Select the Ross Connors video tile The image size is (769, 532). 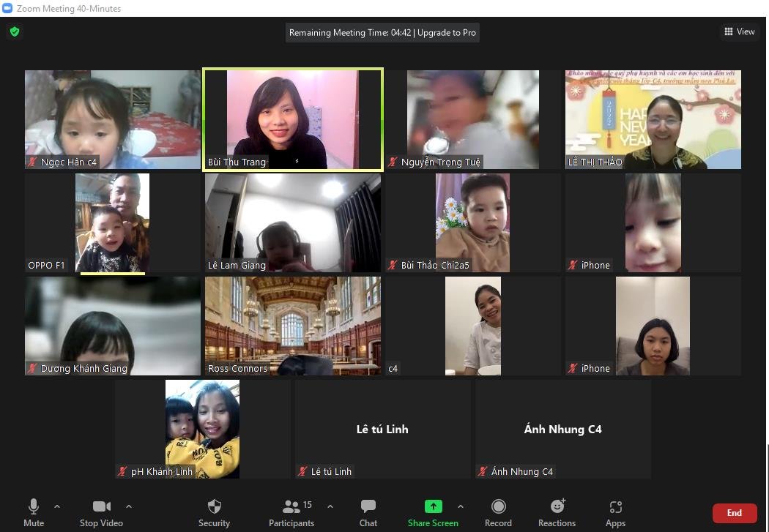coord(293,326)
